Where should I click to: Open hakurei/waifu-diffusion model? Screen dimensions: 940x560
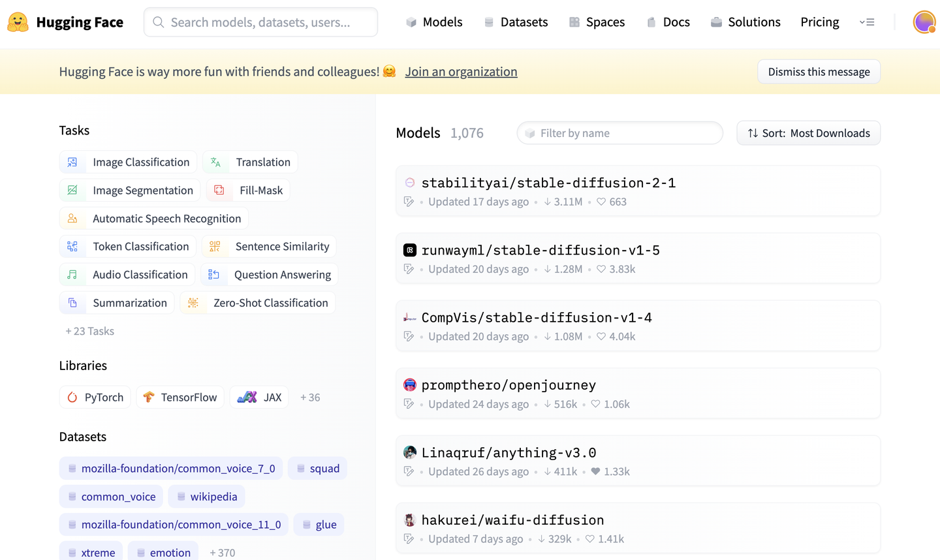(638, 528)
